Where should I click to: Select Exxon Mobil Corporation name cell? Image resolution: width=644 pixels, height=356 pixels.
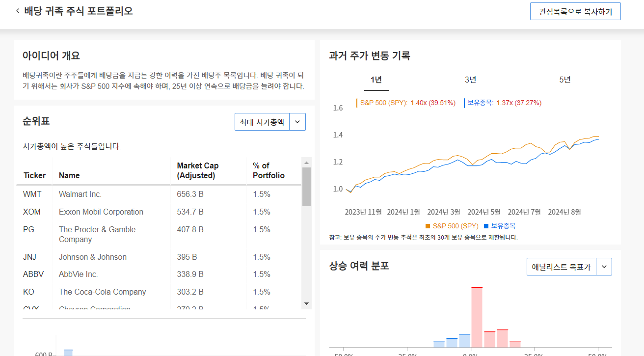click(x=101, y=212)
